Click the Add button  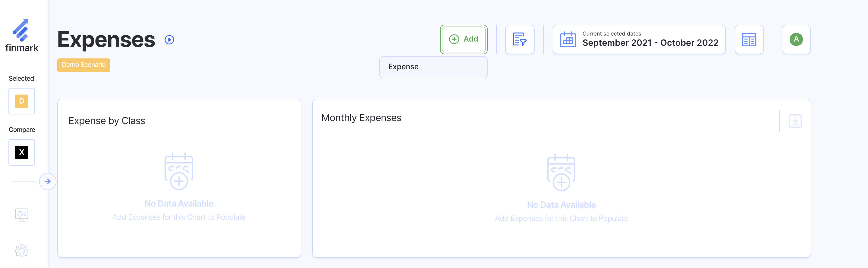tap(463, 39)
